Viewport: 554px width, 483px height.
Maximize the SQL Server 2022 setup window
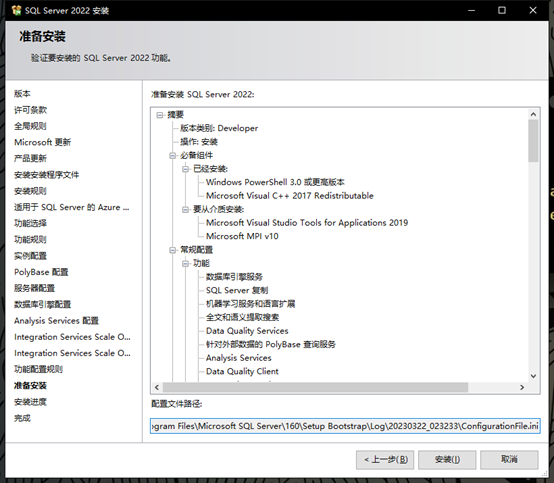click(x=502, y=10)
